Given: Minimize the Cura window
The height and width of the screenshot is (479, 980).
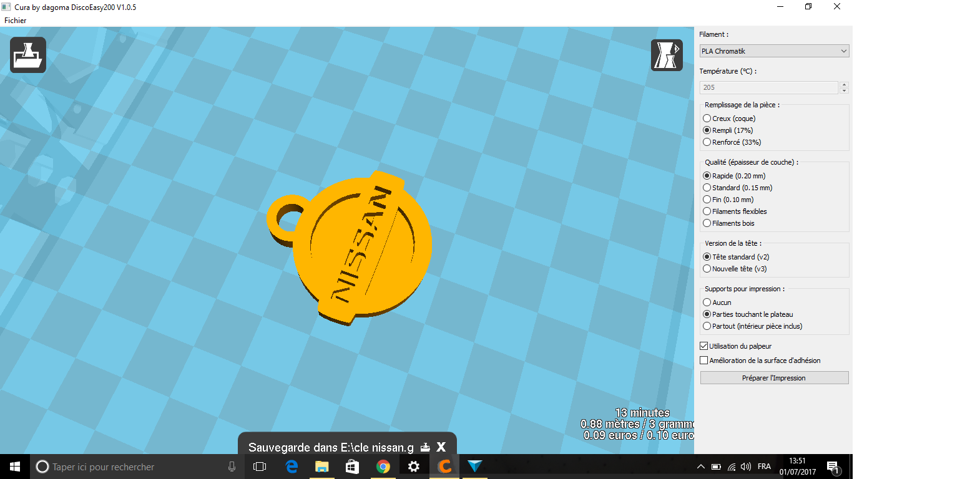Looking at the screenshot, I should (x=780, y=7).
